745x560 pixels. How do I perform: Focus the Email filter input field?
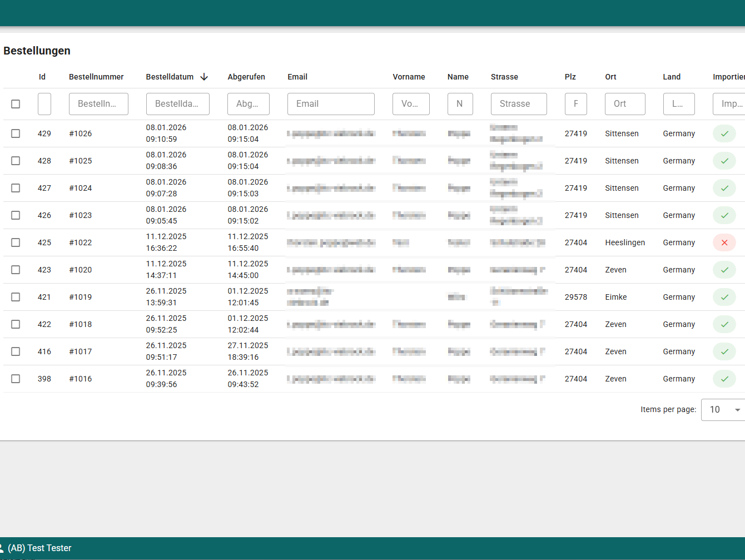coord(331,104)
